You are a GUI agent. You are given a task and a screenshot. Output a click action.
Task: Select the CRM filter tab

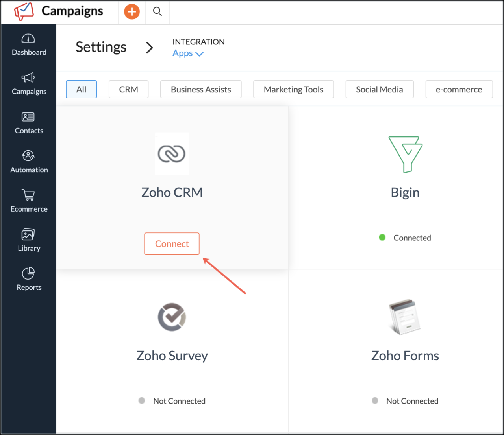(129, 89)
